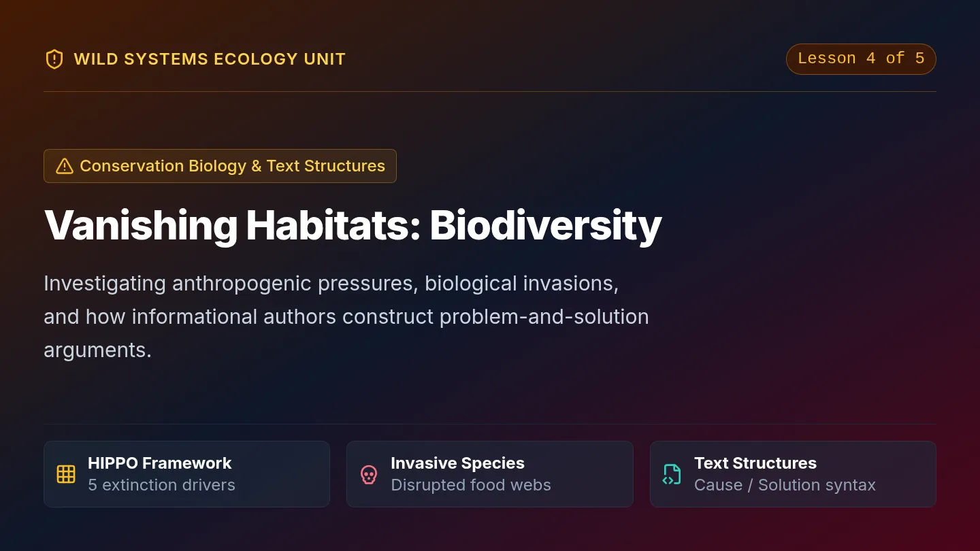Click the Wild Systems Ecology Unit title

click(x=210, y=59)
